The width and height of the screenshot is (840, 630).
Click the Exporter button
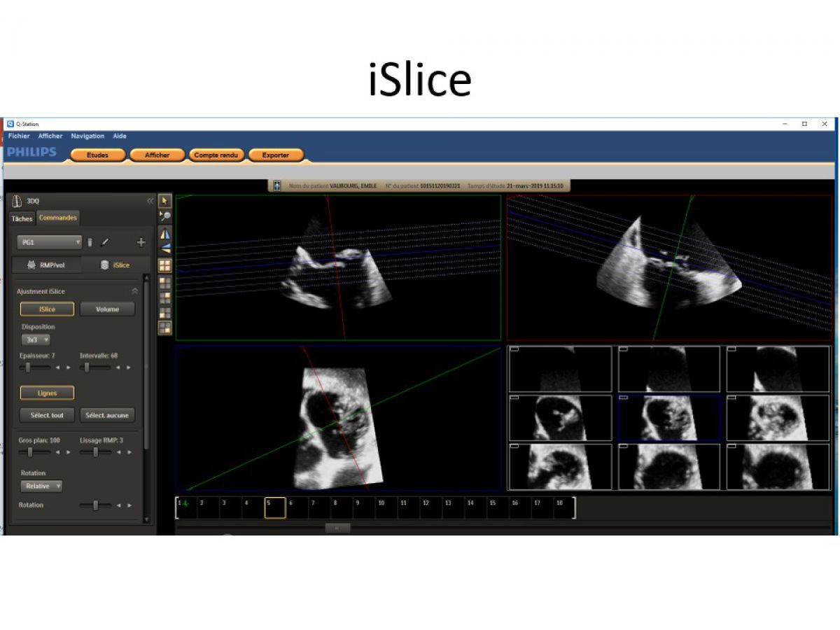pyautogui.click(x=276, y=155)
